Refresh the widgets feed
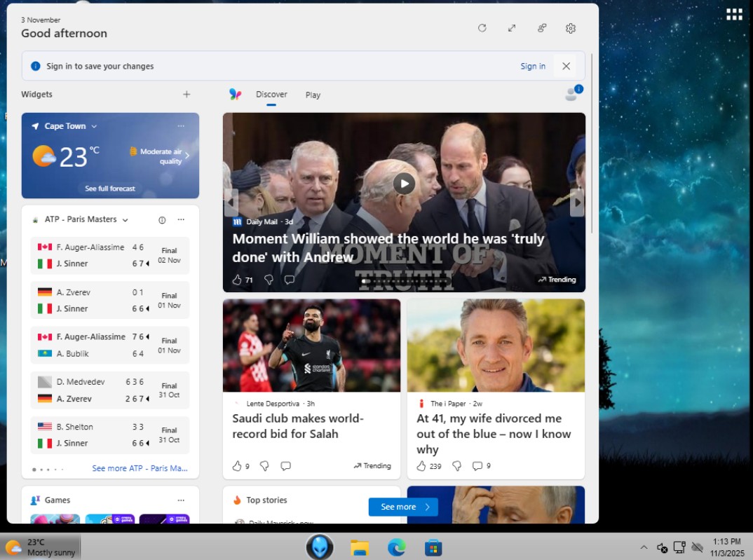The width and height of the screenshot is (753, 560). click(482, 28)
